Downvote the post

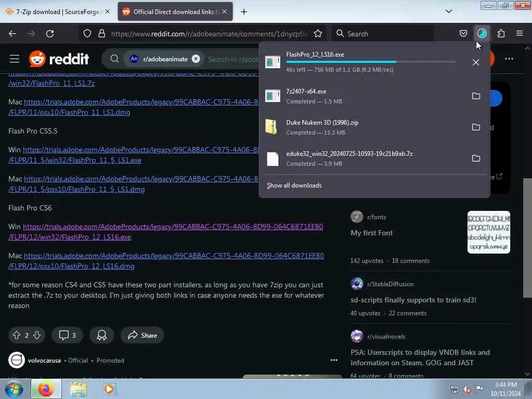[x=37, y=335]
